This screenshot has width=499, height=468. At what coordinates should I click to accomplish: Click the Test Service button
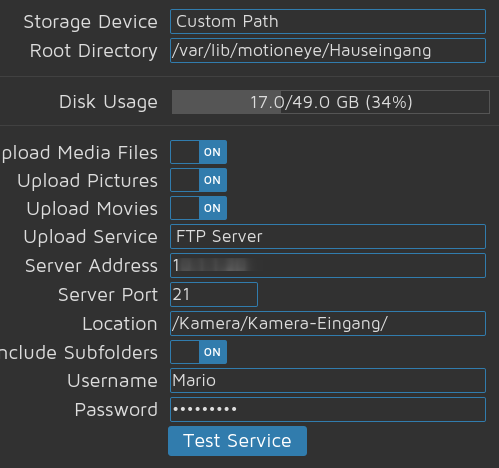pos(237,441)
